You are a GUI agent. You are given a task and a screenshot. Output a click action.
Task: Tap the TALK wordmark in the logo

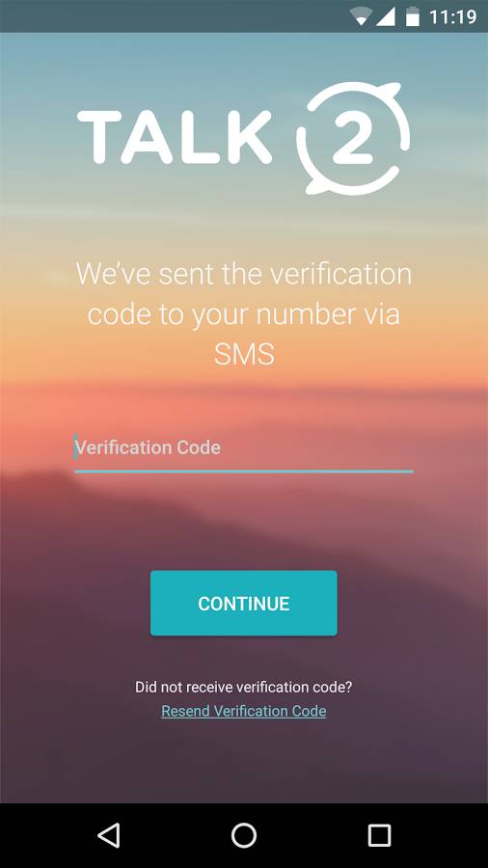coord(175,137)
